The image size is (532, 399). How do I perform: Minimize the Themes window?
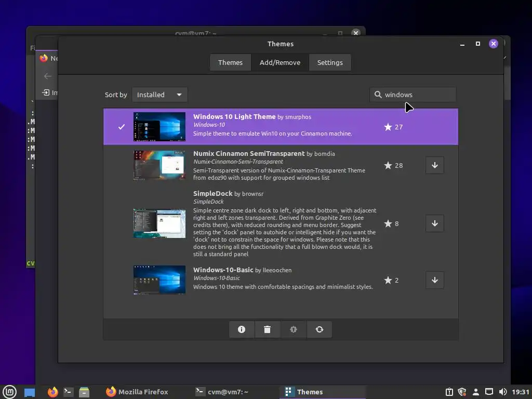click(x=462, y=44)
